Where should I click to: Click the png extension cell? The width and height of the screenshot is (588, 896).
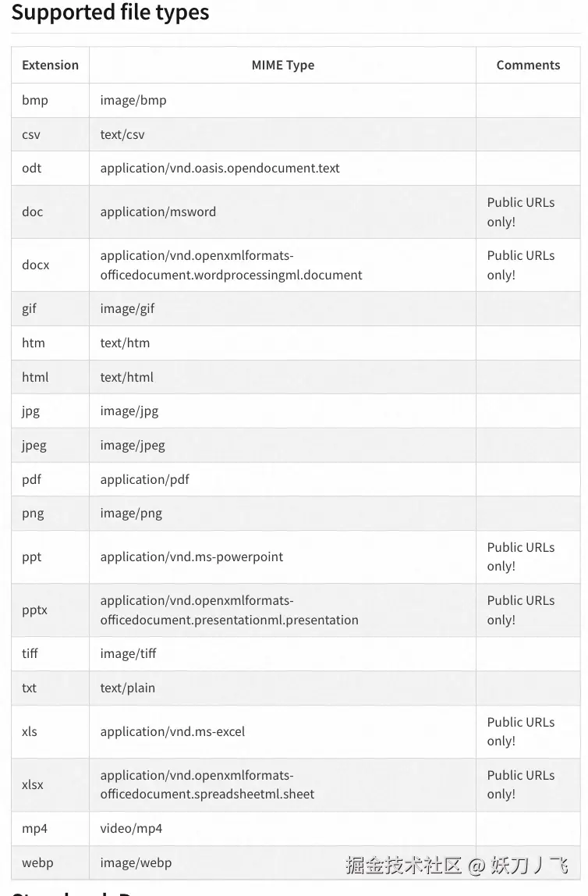(33, 514)
